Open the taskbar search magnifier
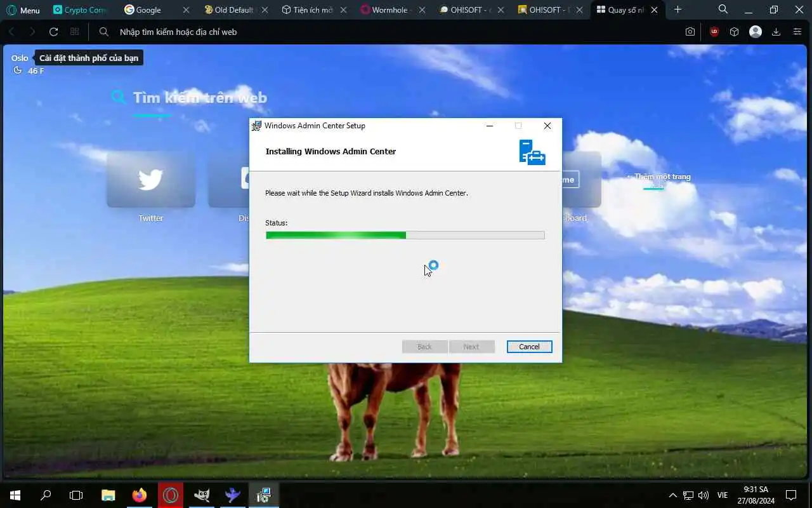Screen dimensions: 812x508 pyautogui.click(x=46, y=495)
